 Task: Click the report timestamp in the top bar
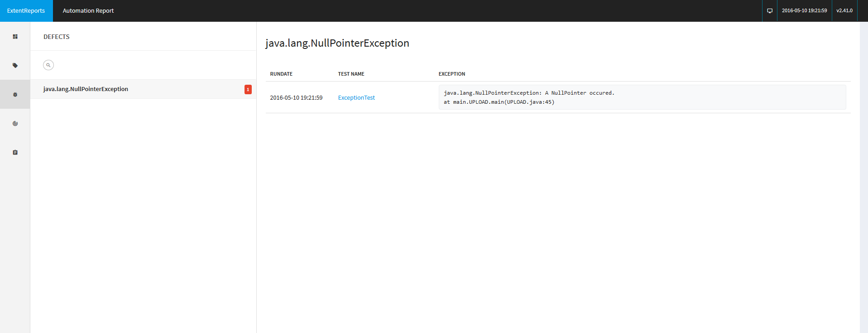point(804,10)
